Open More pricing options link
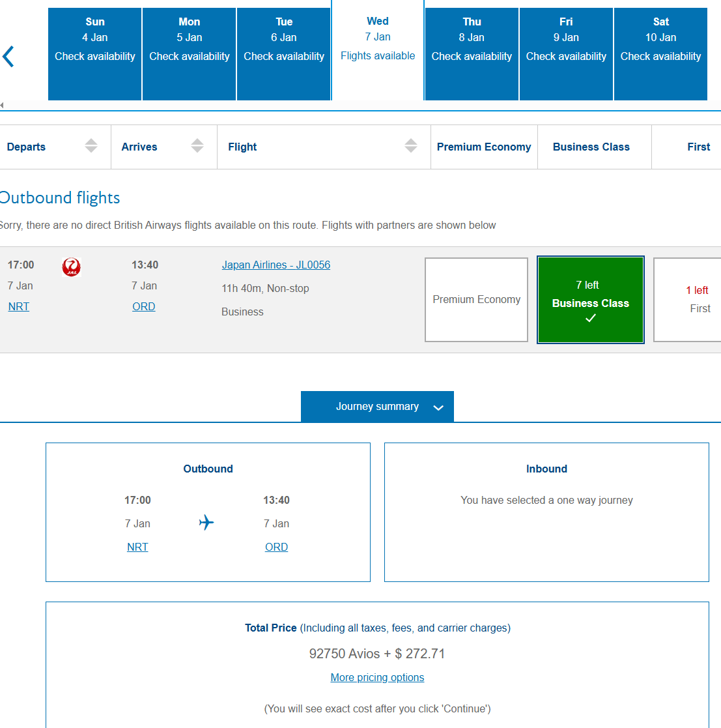Viewport: 721px width, 728px height. 377,678
